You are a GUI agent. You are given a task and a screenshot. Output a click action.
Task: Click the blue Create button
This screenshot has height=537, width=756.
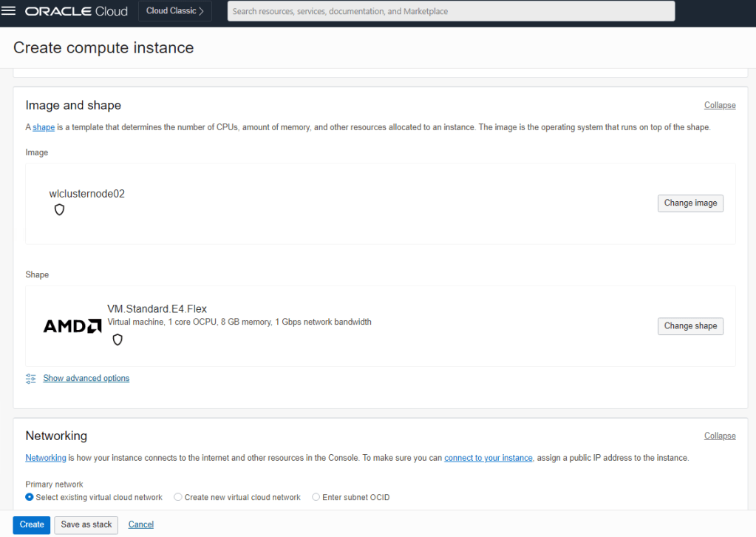(32, 524)
